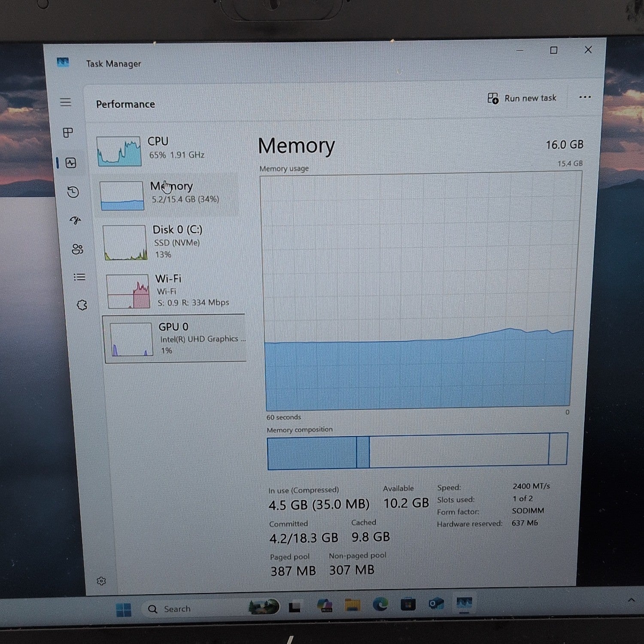Click the Task Manager title bar icon
644x644 pixels.
[63, 63]
